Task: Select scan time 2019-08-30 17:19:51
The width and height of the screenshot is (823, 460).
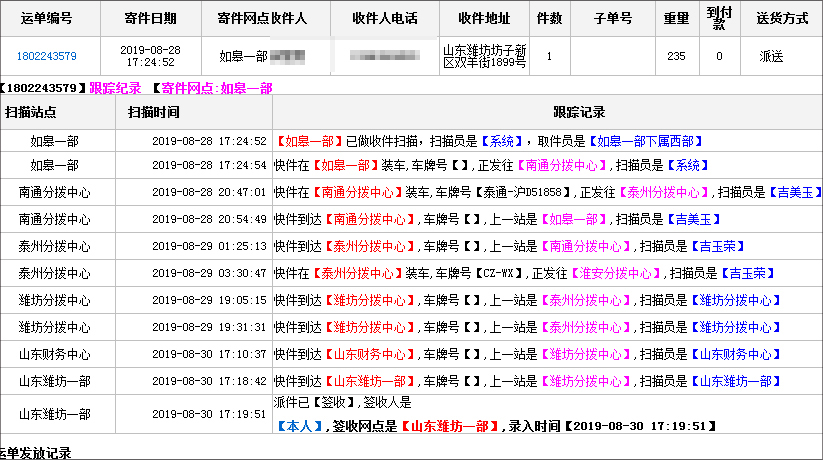Action: tap(209, 414)
